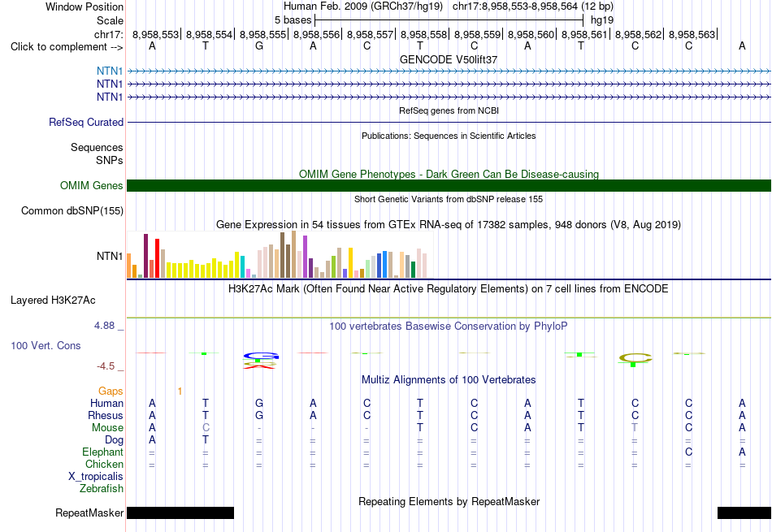Select the Mouse species label

(107, 428)
